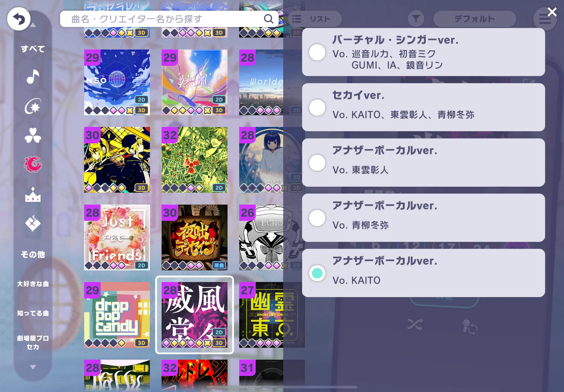
Task: Show その他 songs category
Action: point(33,255)
